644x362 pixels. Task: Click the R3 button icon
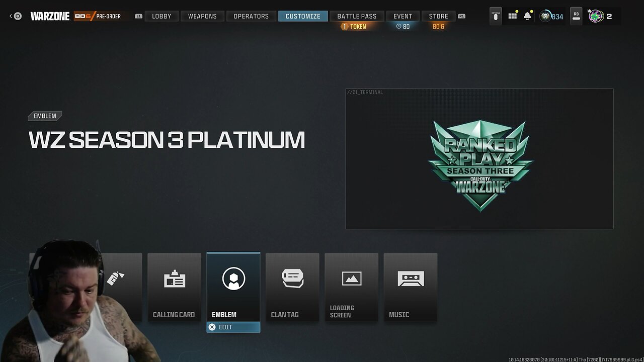(x=576, y=16)
